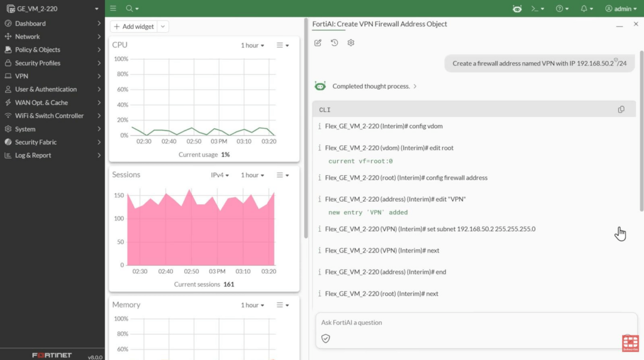Open the CLI console icon in header

[537, 9]
